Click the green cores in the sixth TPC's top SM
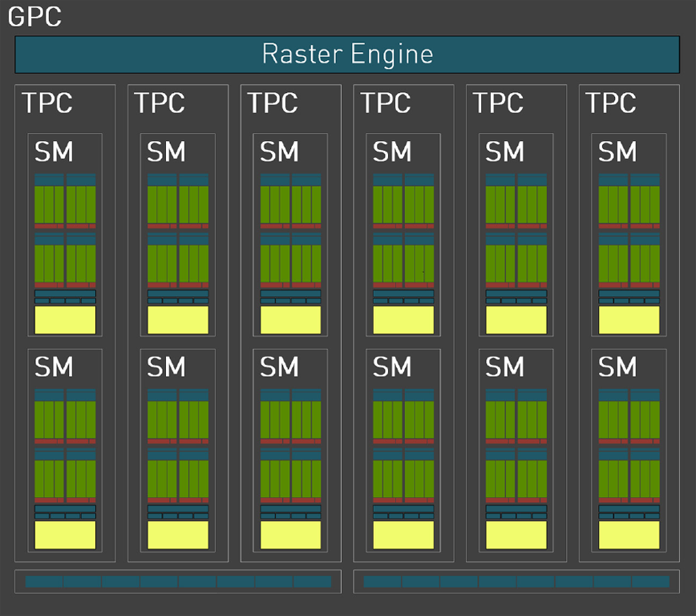 click(x=628, y=205)
